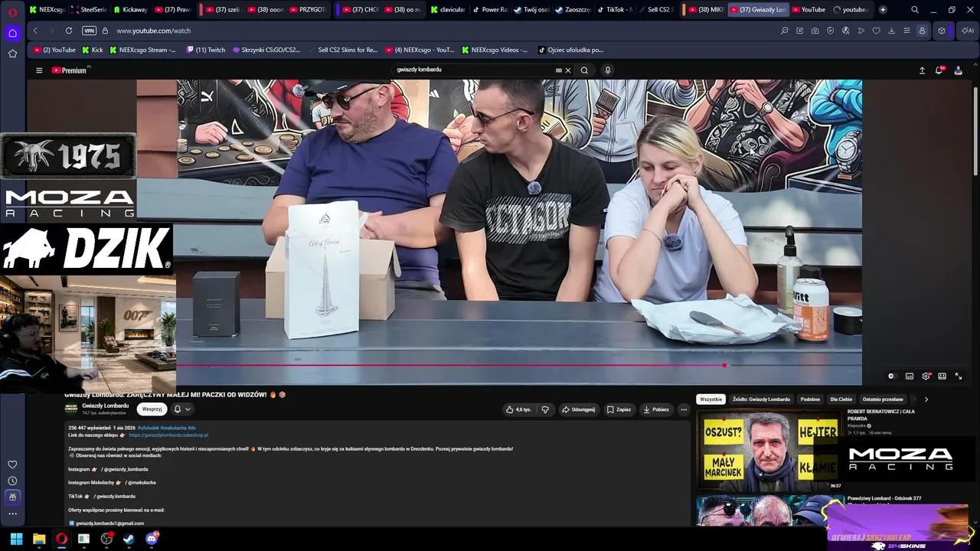Image resolution: width=980 pixels, height=551 pixels.
Task: Go to YouTube Premium home logo
Action: coord(70,70)
